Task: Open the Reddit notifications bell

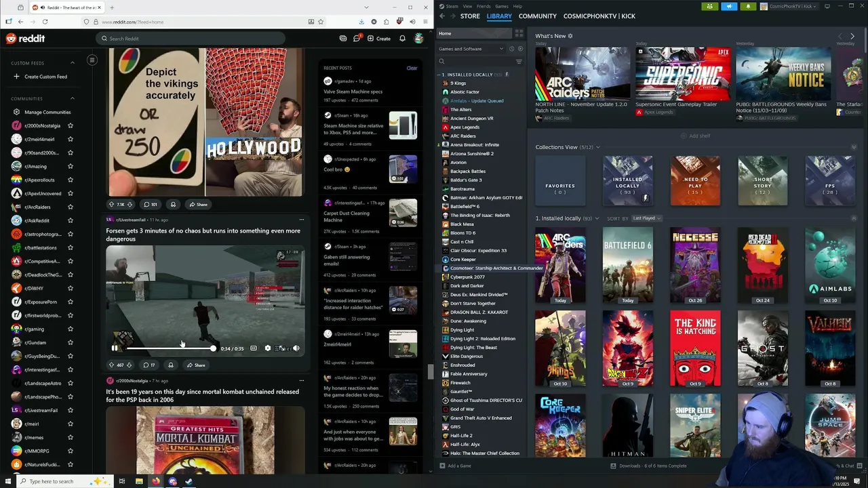Action: tap(402, 39)
